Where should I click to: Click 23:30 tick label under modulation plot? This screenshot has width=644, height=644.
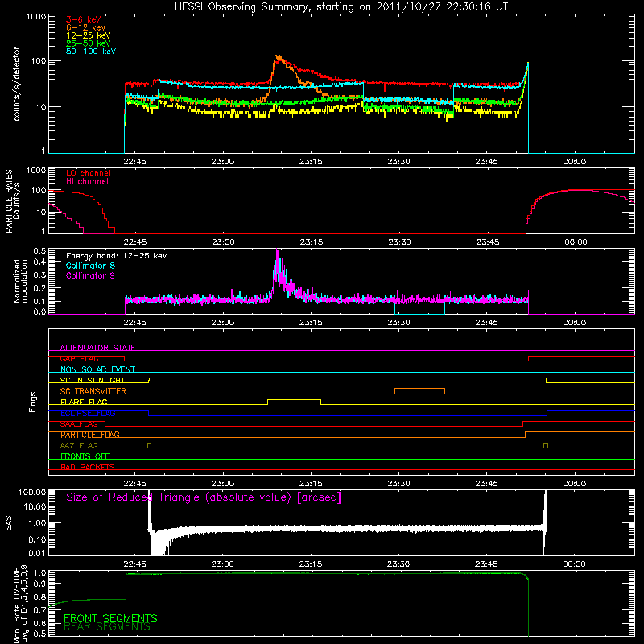(398, 323)
